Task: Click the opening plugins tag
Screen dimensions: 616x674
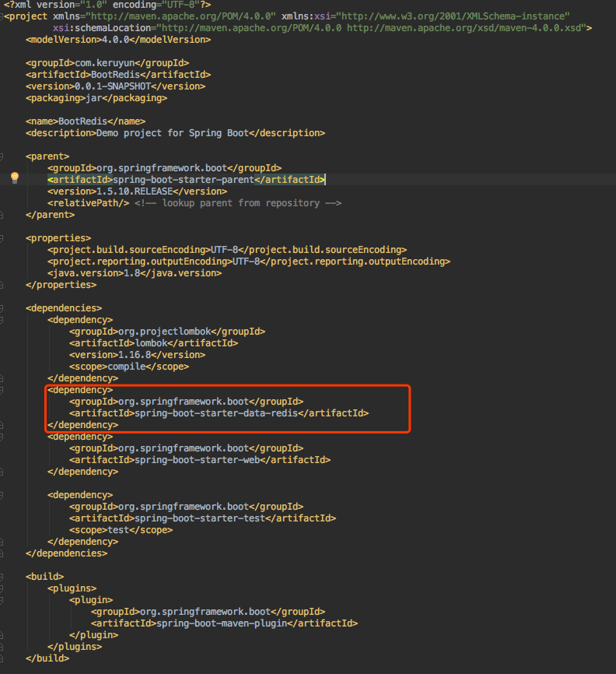Action: pyautogui.click(x=72, y=588)
